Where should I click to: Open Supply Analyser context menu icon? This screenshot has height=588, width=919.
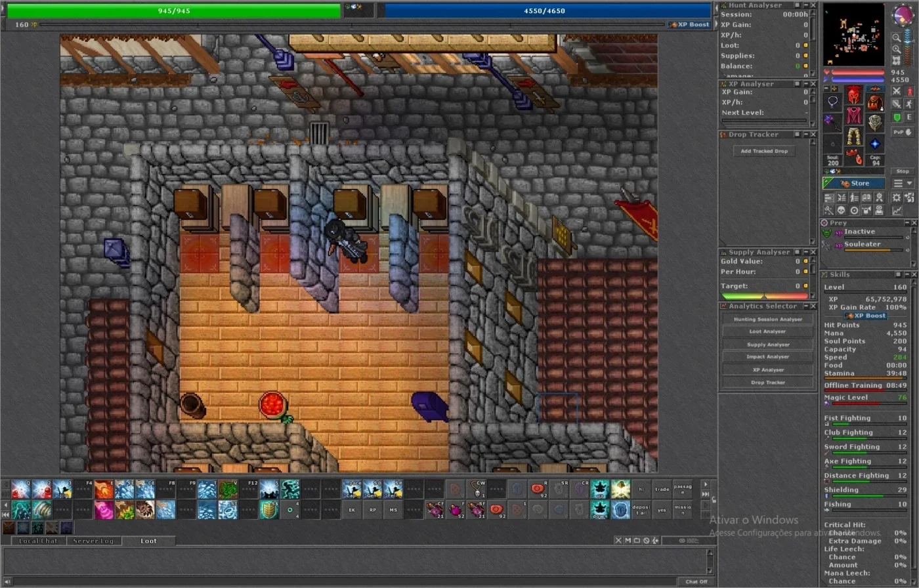[x=797, y=252]
